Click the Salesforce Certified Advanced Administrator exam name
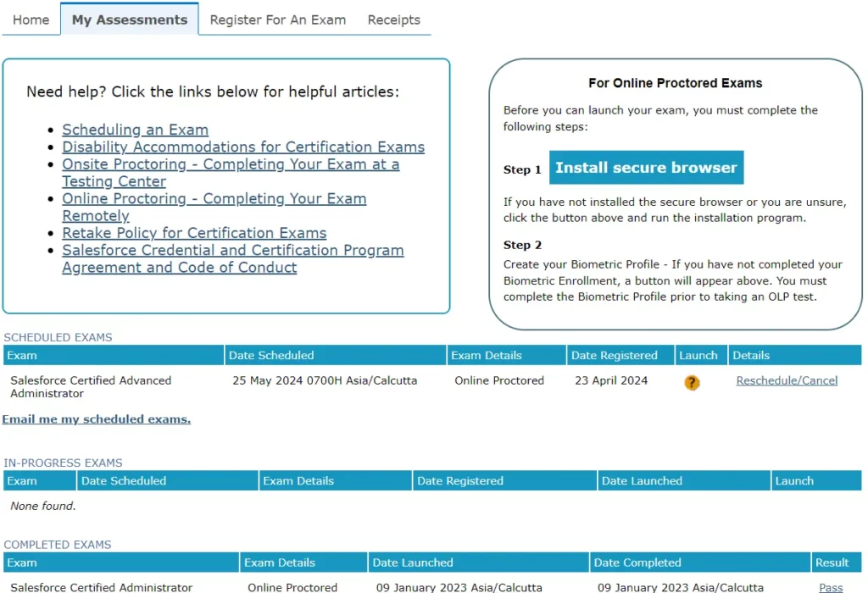Screen dimensions: 868x593 click(x=91, y=386)
